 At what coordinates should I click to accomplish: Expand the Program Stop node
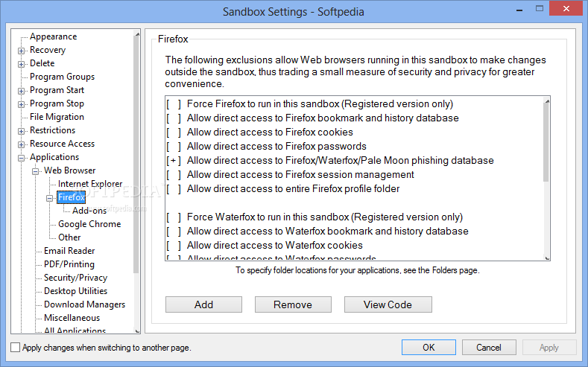coord(22,104)
